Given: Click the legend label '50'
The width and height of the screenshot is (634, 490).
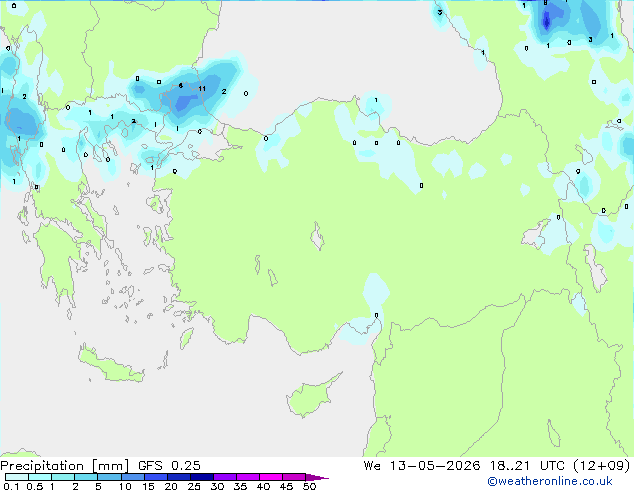Looking at the screenshot, I should tap(309, 486).
